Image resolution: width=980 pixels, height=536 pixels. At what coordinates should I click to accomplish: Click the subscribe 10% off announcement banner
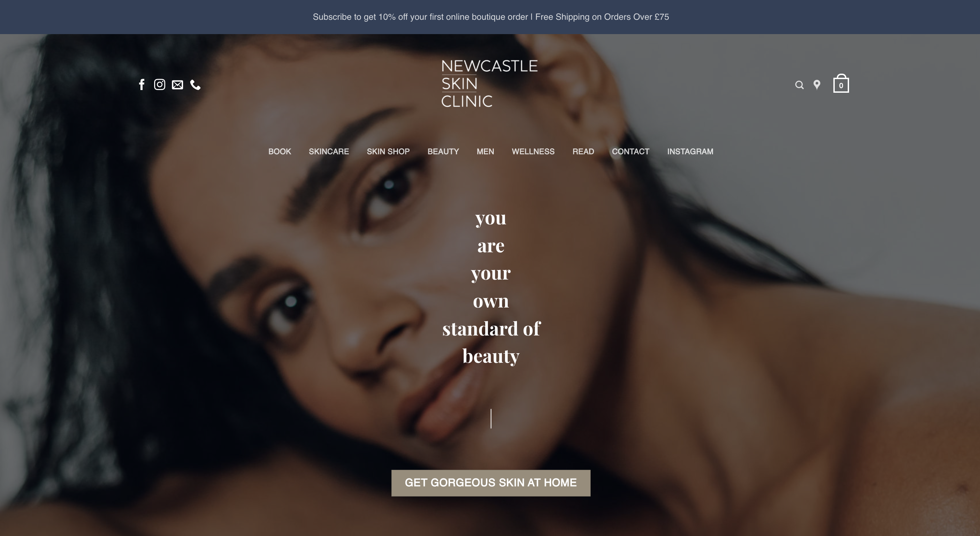point(491,17)
